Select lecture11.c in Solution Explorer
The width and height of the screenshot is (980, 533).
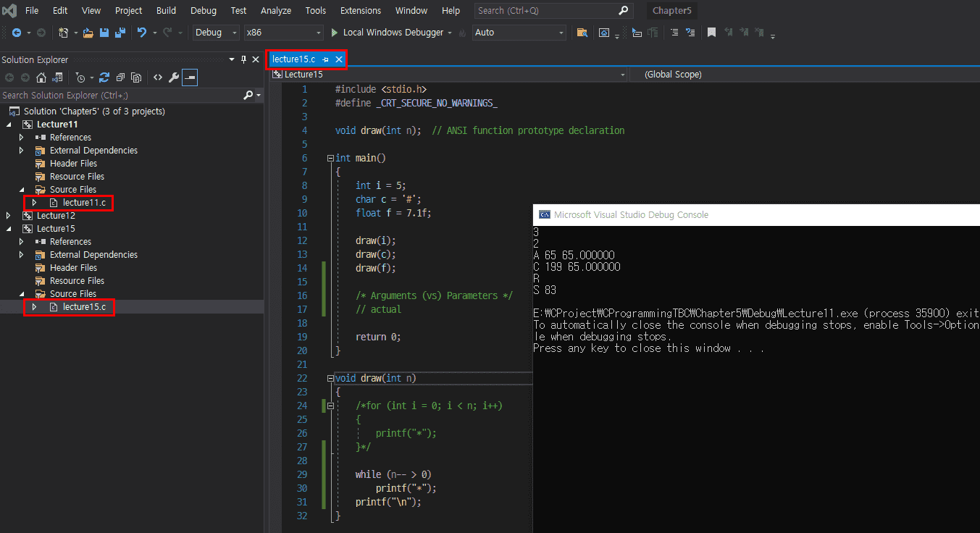click(x=83, y=203)
